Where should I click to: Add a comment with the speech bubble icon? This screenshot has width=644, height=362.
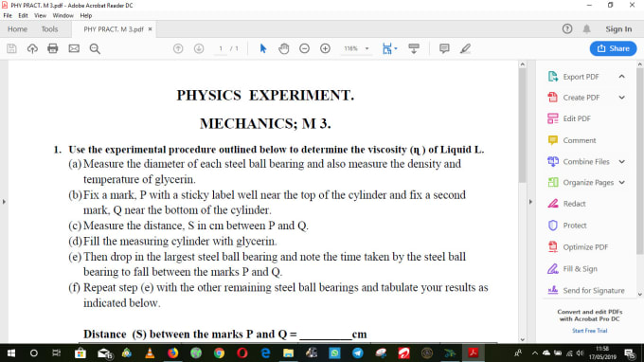click(x=444, y=48)
